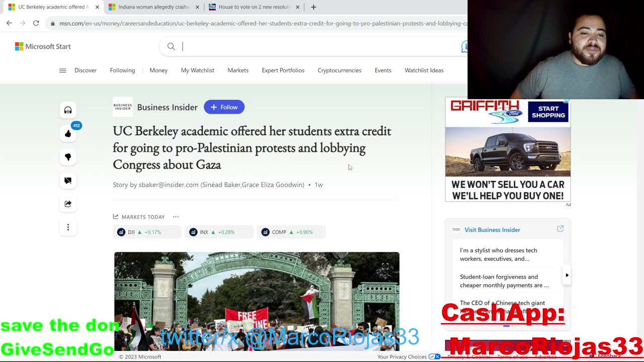
Task: Visit Business Insider link
Action: (492, 230)
